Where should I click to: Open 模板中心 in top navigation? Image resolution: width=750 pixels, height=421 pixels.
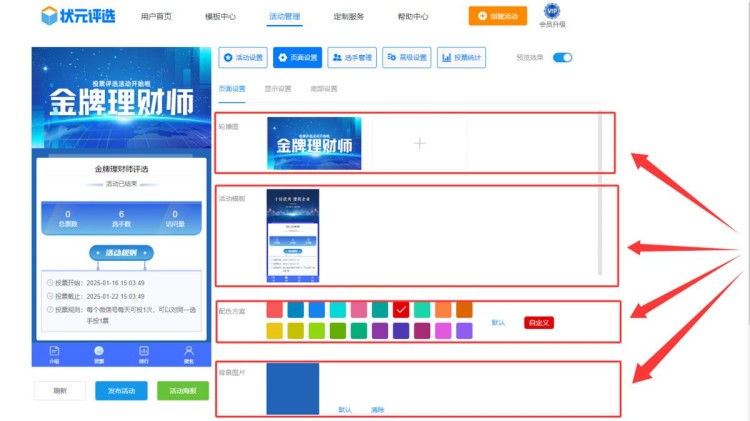[x=220, y=17]
